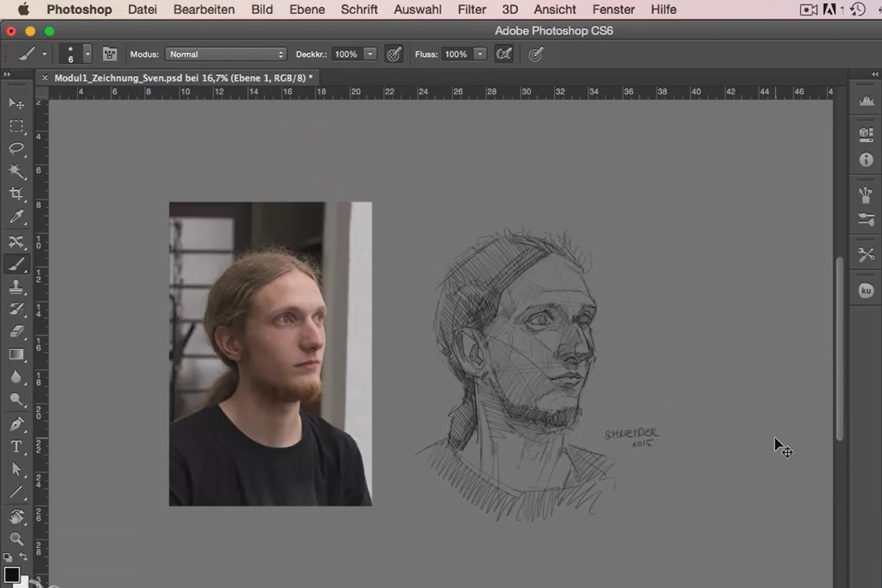Open the Fenster menu
The width and height of the screenshot is (882, 588).
614,10
